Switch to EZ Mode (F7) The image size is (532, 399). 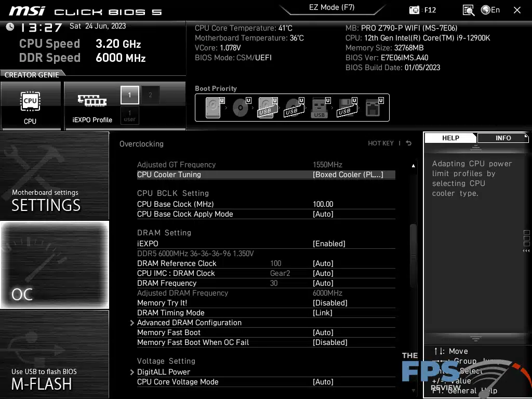(x=332, y=7)
